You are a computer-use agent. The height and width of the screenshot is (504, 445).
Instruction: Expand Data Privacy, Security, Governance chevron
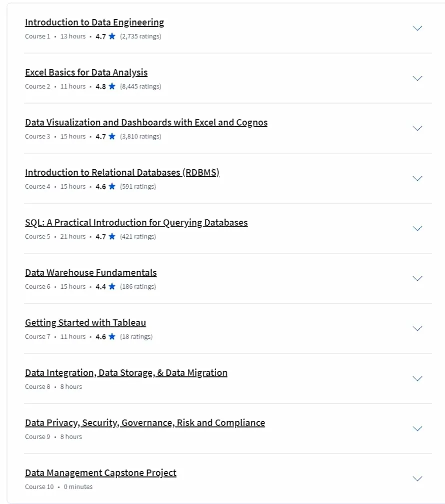click(417, 429)
